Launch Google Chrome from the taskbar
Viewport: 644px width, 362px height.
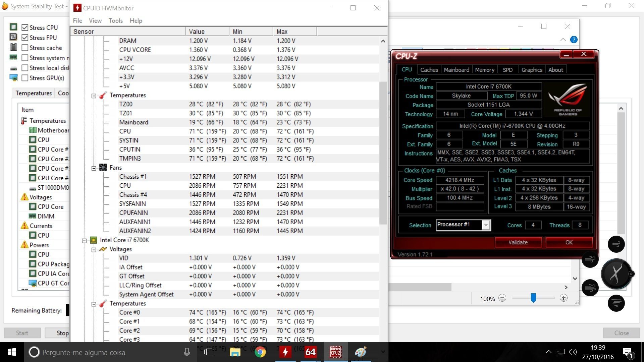pos(260,352)
